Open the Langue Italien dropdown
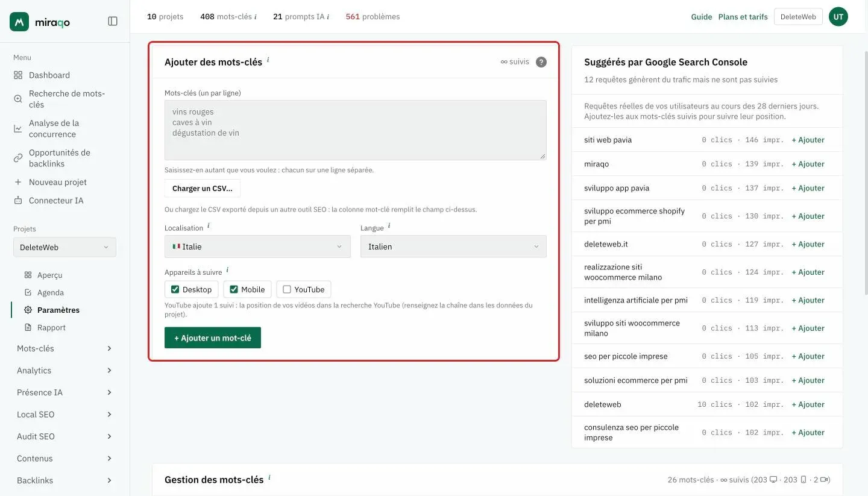Viewport: 868px width, 496px height. click(x=453, y=246)
